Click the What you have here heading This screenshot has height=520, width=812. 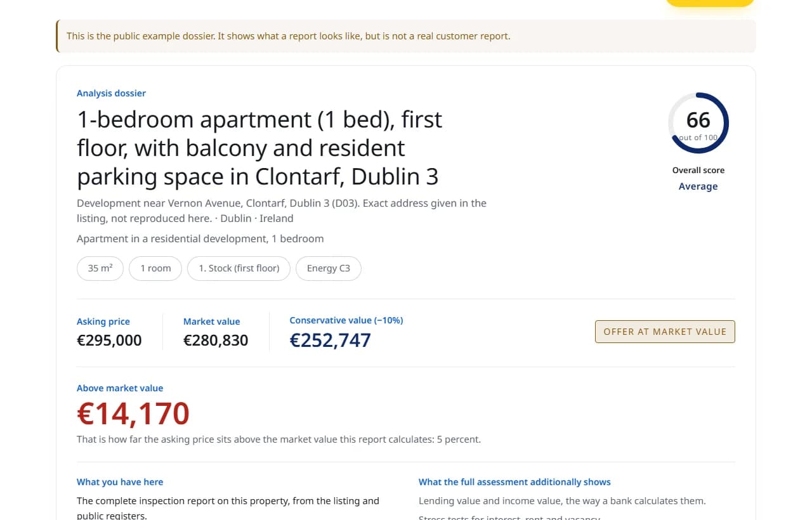pos(120,482)
